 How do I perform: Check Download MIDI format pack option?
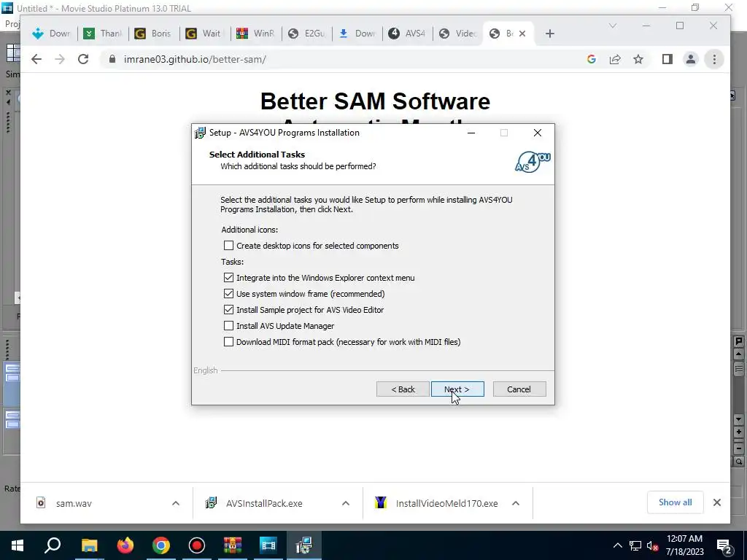[x=228, y=341]
